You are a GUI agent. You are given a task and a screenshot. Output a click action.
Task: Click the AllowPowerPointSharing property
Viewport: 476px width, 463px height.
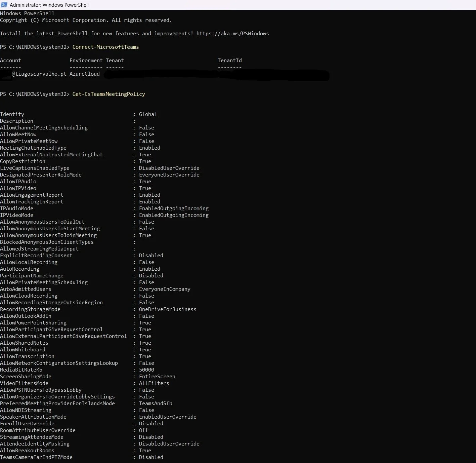33,323
